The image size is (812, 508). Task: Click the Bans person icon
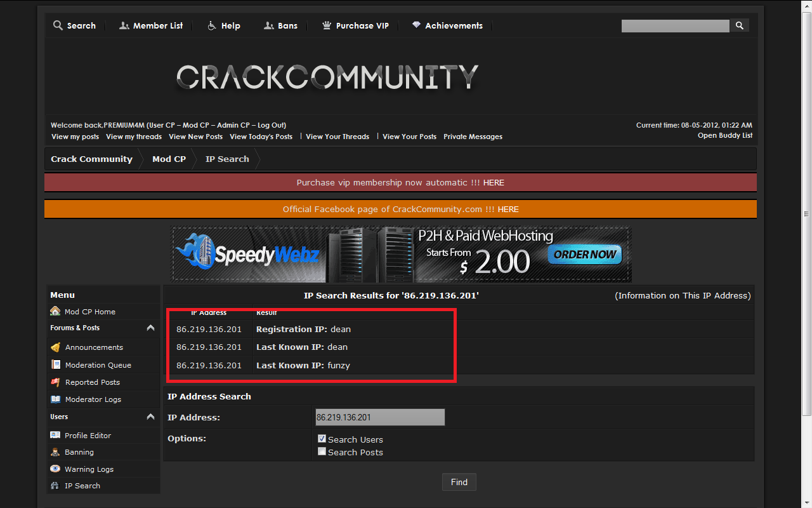[x=269, y=25]
